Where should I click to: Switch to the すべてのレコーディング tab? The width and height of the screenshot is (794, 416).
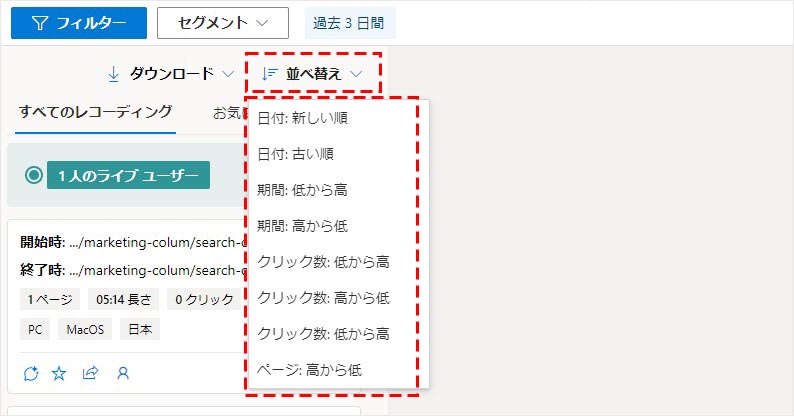(x=96, y=112)
